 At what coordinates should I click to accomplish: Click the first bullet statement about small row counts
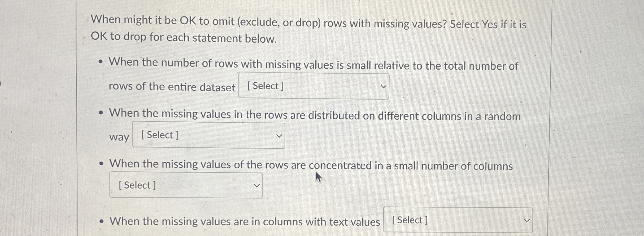click(x=313, y=65)
